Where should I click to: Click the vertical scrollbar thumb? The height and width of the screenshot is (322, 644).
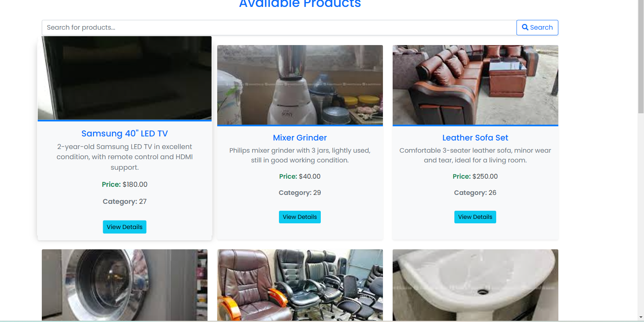[x=641, y=57]
